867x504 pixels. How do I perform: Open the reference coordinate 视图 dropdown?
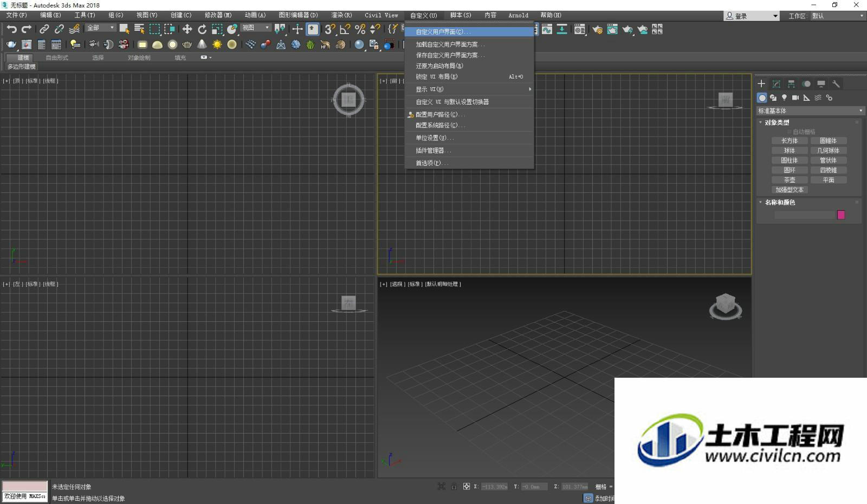256,28
